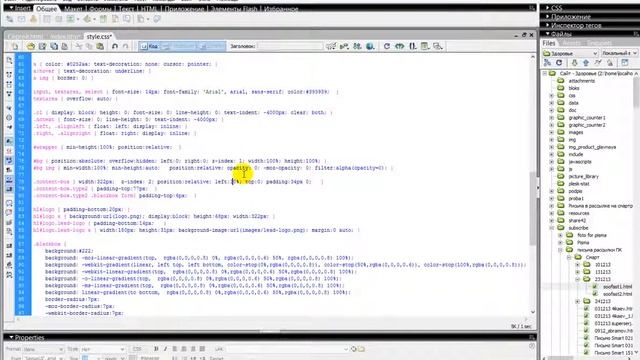Screen dimensions: 640x360
Task: Click the connect to remote host icon
Action: 547,63
